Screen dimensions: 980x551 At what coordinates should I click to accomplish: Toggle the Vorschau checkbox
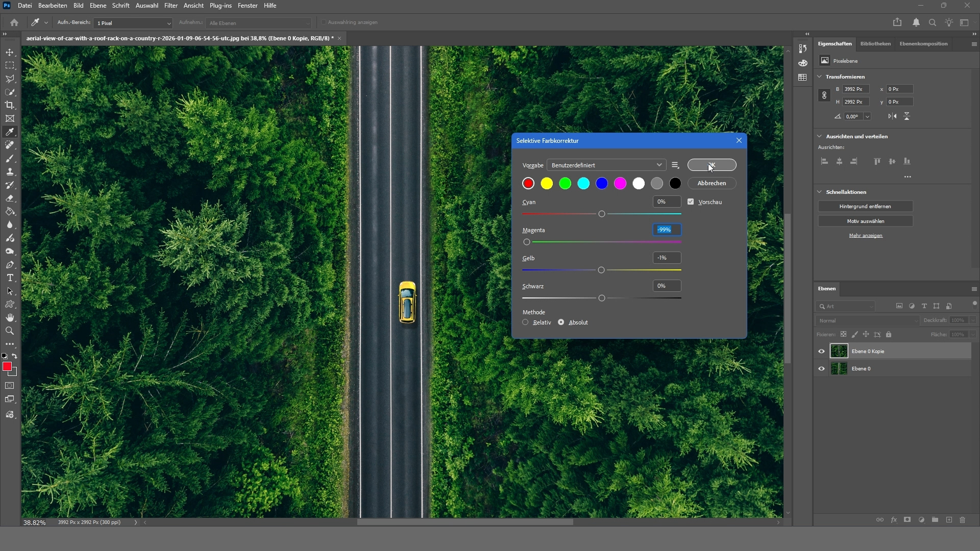(x=691, y=202)
